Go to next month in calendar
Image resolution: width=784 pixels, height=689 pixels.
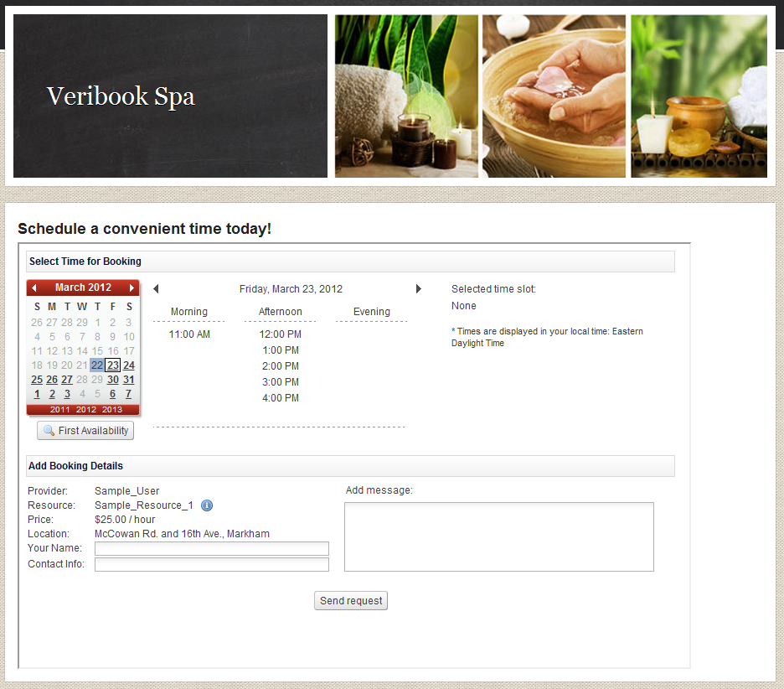pyautogui.click(x=132, y=288)
